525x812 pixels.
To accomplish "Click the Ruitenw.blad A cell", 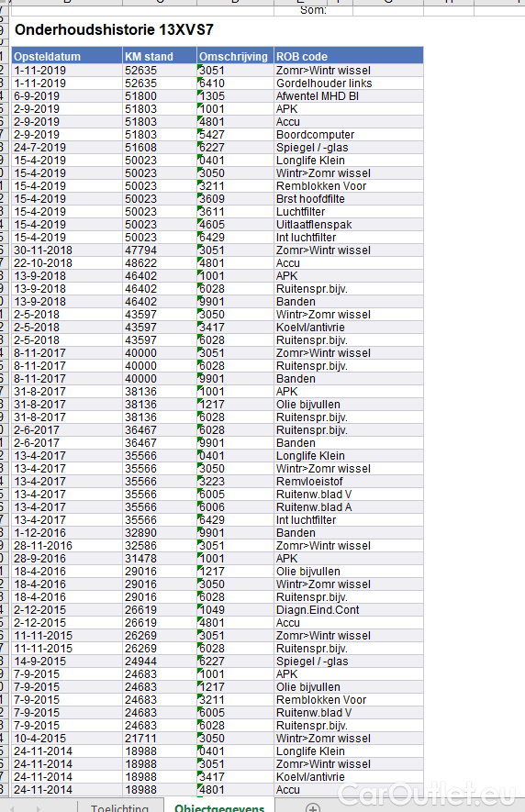I will click(348, 507).
